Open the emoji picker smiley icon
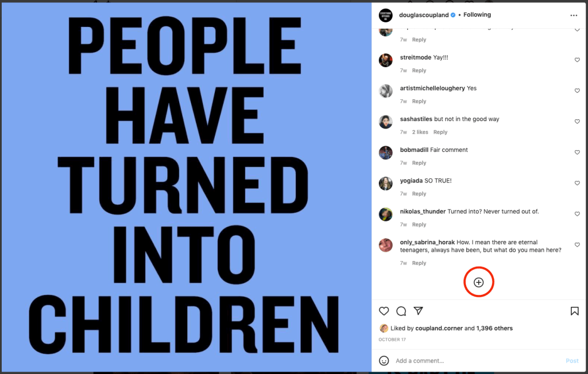This screenshot has height=374, width=588. pyautogui.click(x=384, y=361)
